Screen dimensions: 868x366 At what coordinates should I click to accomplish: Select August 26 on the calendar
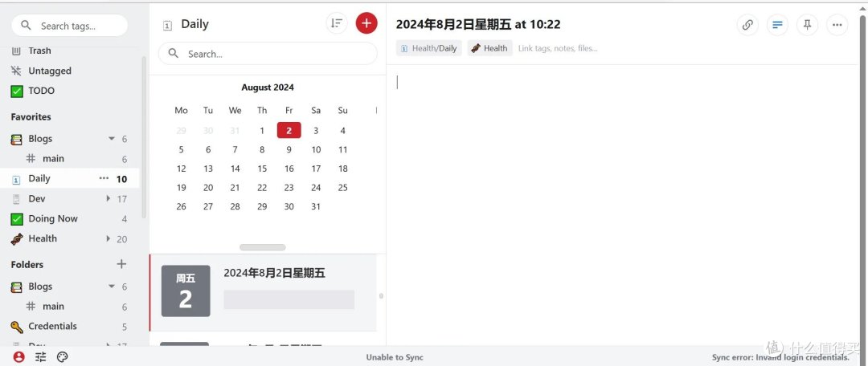181,206
